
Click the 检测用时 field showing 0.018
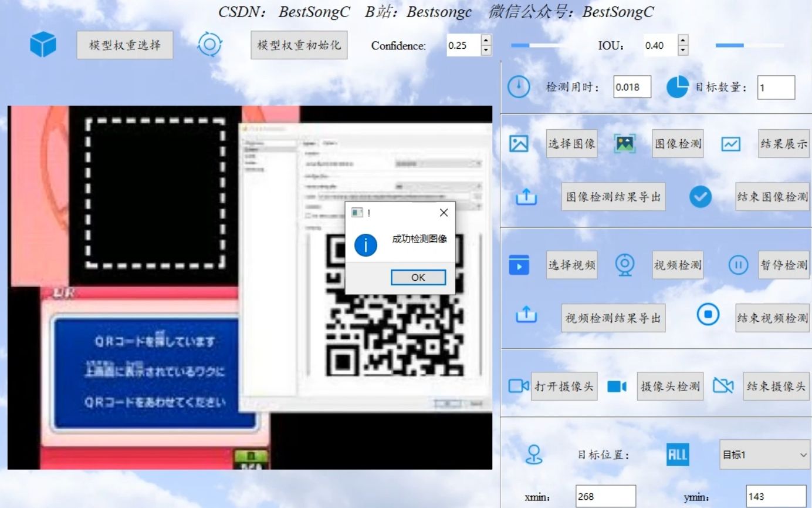pyautogui.click(x=632, y=88)
